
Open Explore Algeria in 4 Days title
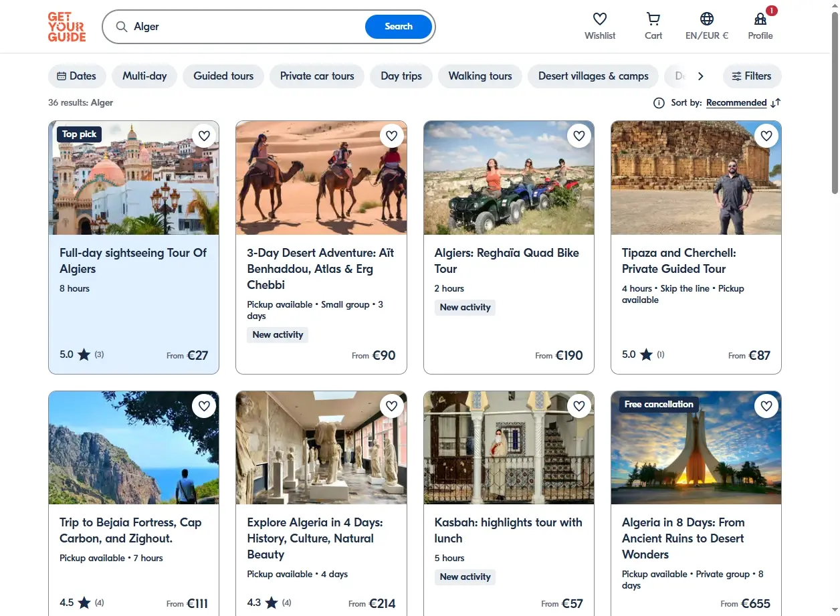(315, 538)
